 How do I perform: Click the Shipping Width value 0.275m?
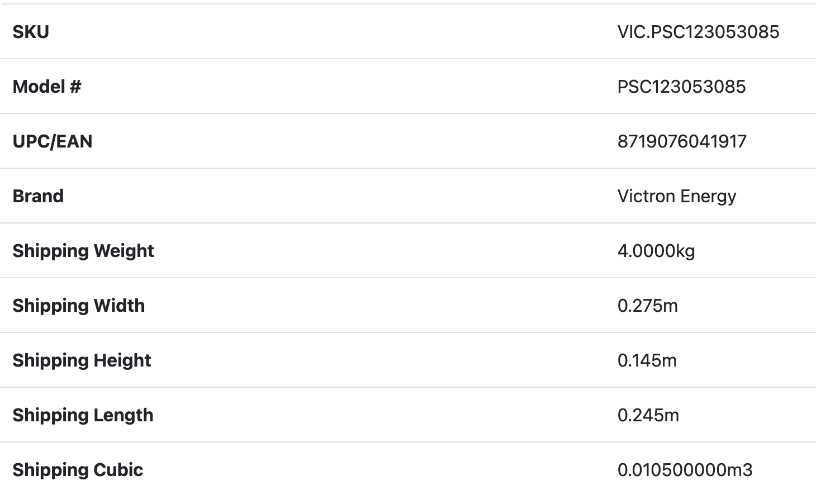pos(648,306)
